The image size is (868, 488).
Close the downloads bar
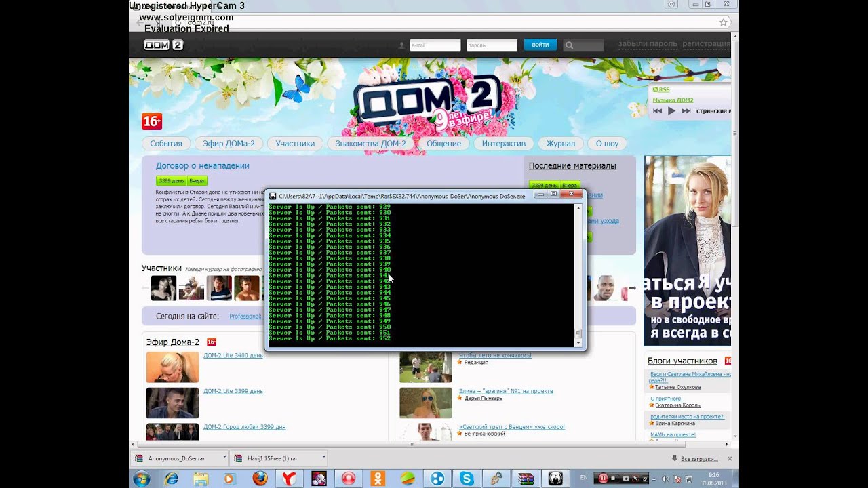click(730, 459)
